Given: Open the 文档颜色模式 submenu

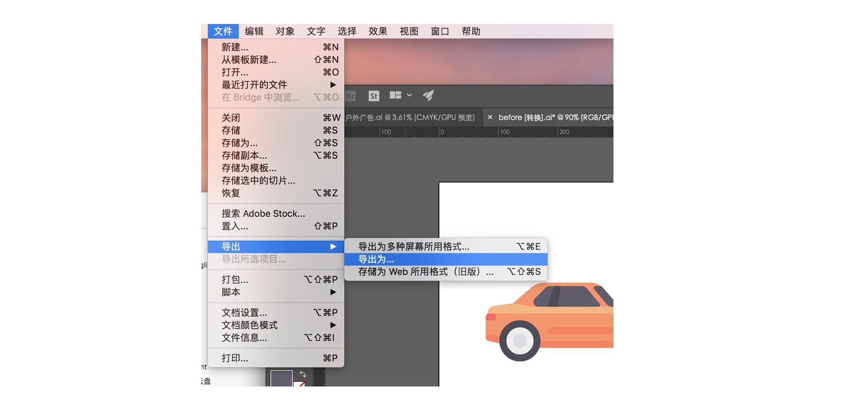Looking at the screenshot, I should tap(250, 325).
